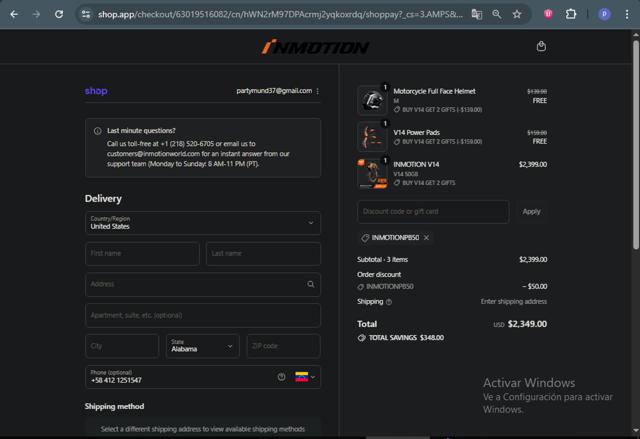The height and width of the screenshot is (439, 640).
Task: Click the browser forward arrow
Action: point(36,14)
